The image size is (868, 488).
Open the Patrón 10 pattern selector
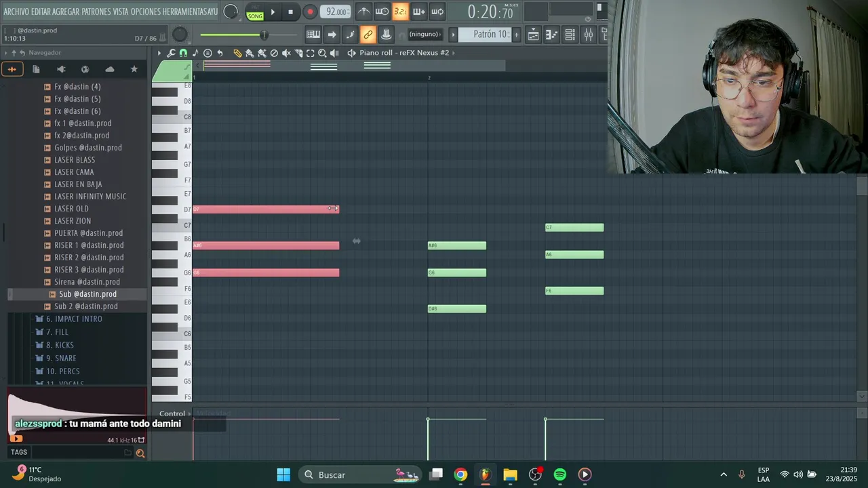tap(485, 35)
